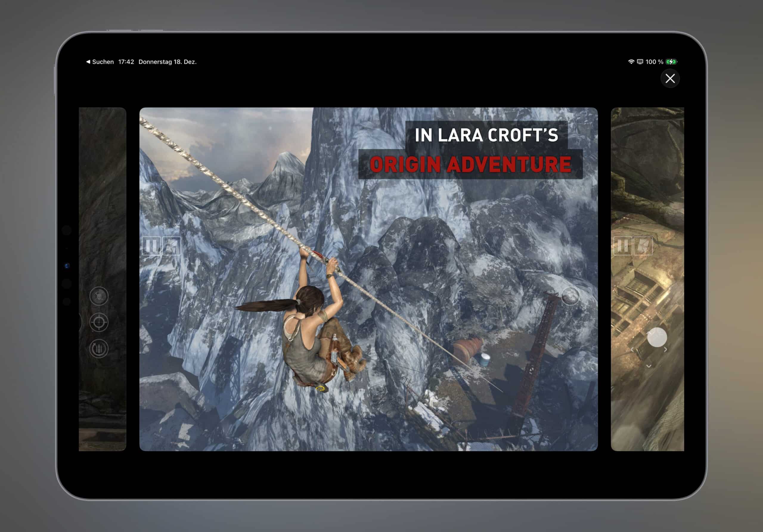Tap the down chevron under the joystick
The height and width of the screenshot is (532, 763).
pos(649,367)
